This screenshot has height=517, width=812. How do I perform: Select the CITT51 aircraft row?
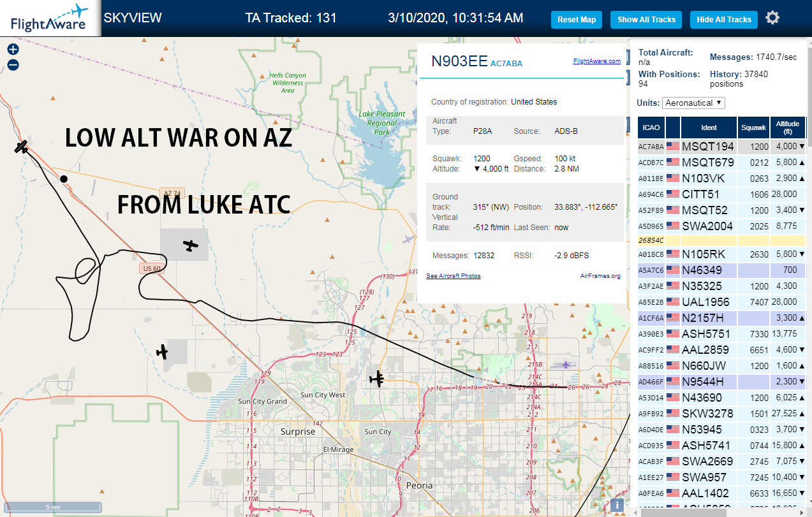(721, 194)
